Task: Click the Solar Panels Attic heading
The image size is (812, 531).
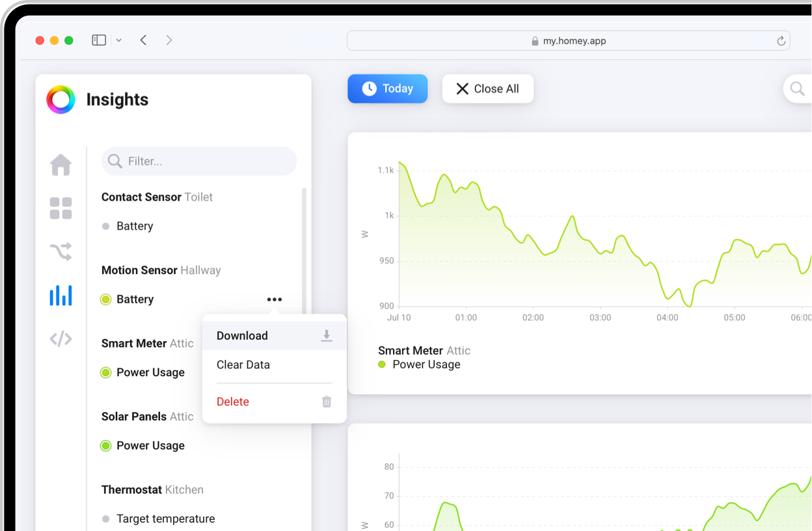Action: (147, 416)
